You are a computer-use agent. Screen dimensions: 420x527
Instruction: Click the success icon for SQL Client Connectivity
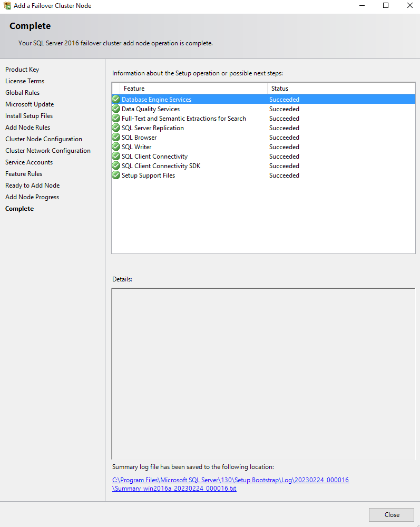coord(116,156)
